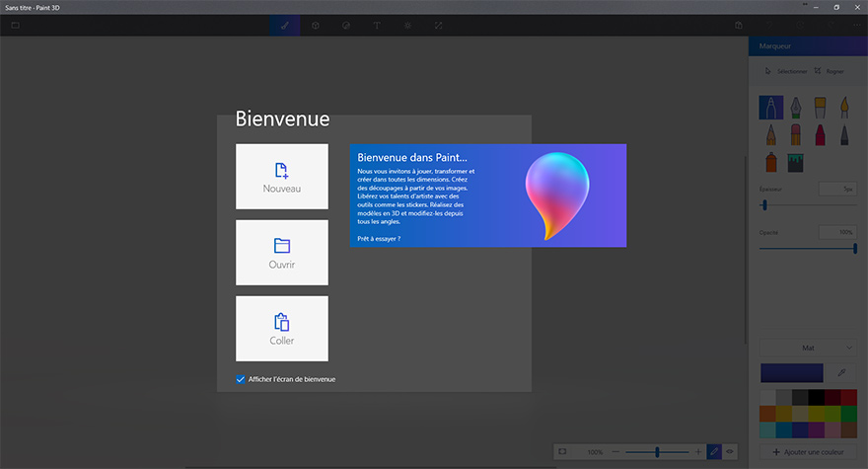Select the Brushes tool in top toolbar
Viewport: 868px width, 469px height.
coord(284,26)
